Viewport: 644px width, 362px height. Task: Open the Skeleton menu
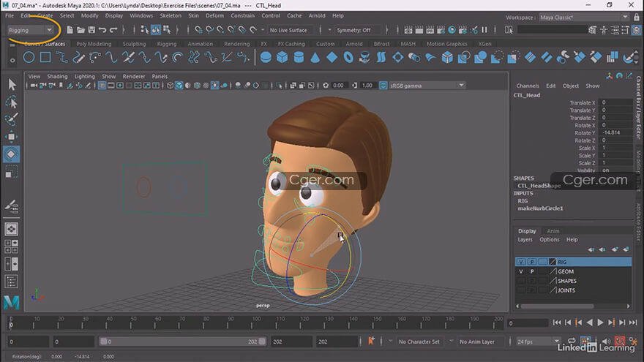(x=171, y=15)
